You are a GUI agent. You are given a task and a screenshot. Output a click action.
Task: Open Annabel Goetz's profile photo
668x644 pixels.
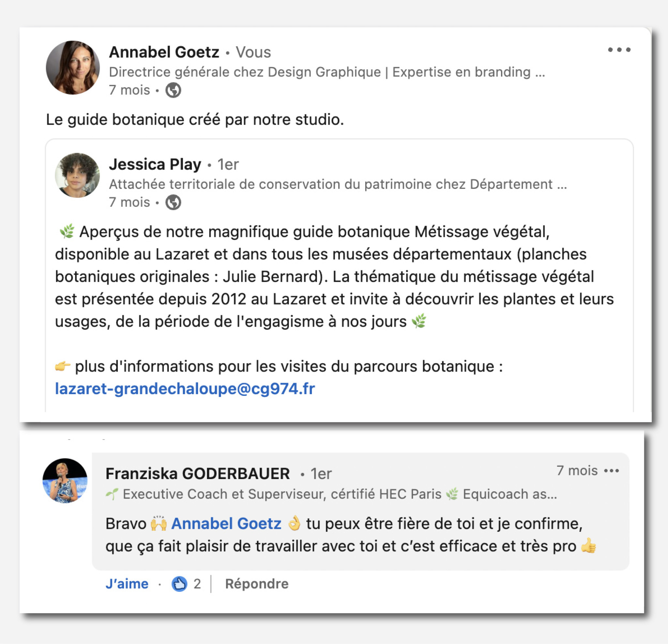tap(73, 67)
